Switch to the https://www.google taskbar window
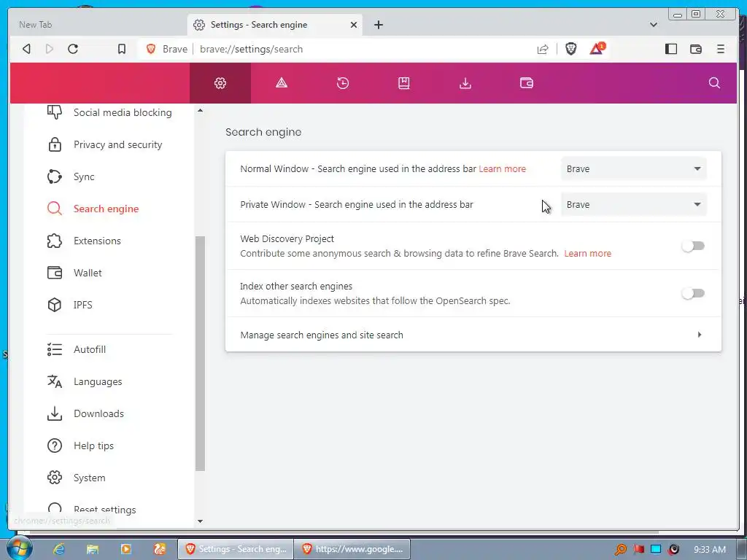747x560 pixels. point(352,549)
